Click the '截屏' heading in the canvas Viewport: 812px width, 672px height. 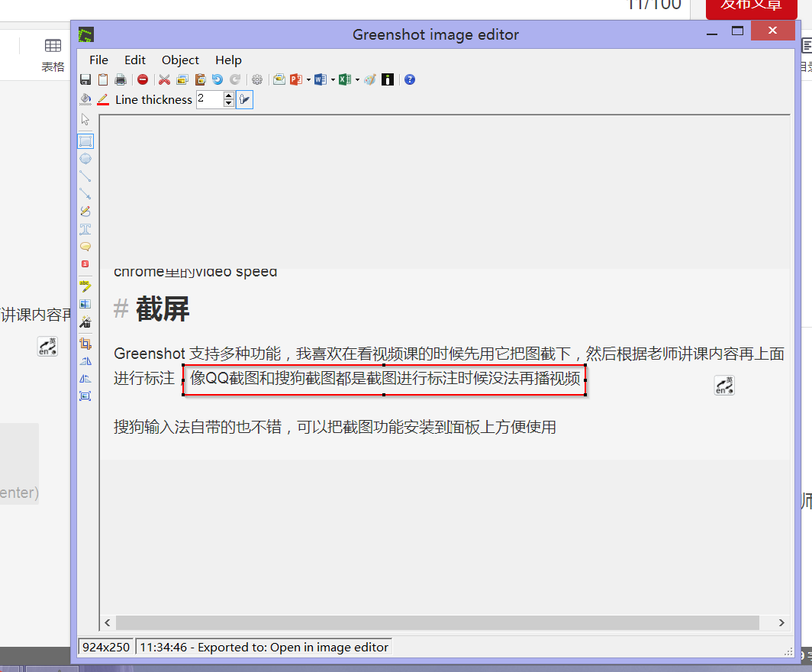163,309
